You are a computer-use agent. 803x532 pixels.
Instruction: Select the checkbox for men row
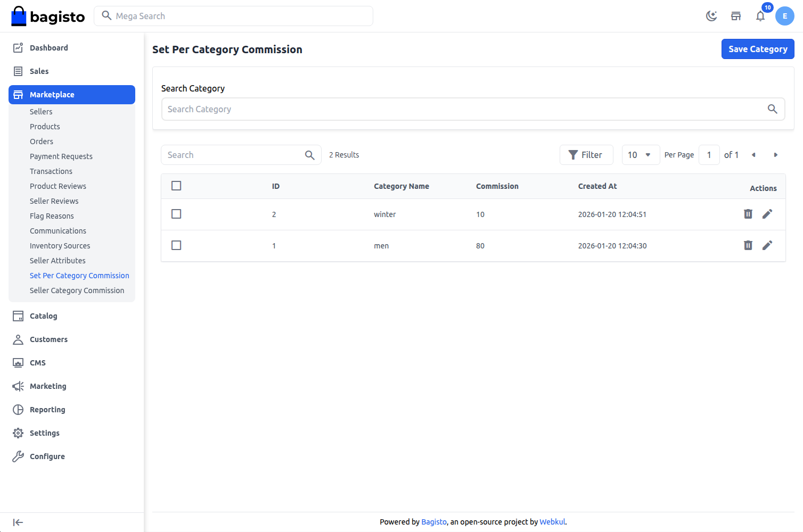click(x=176, y=245)
